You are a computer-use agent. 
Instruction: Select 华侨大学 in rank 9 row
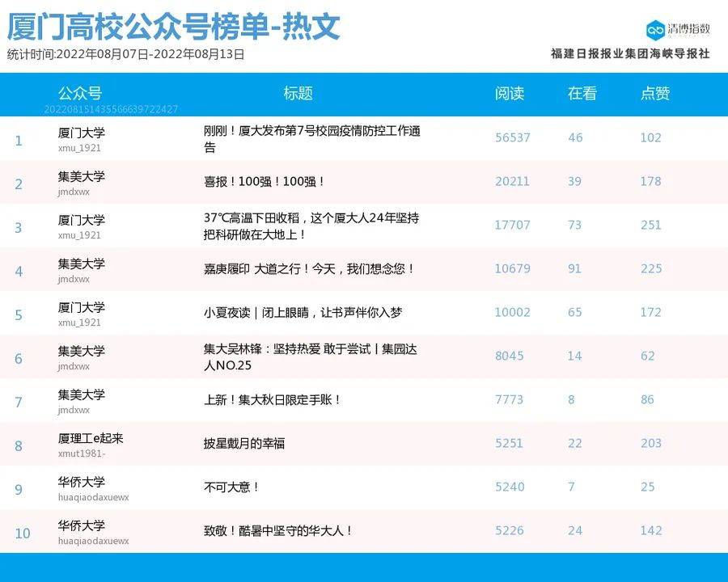[x=82, y=483]
